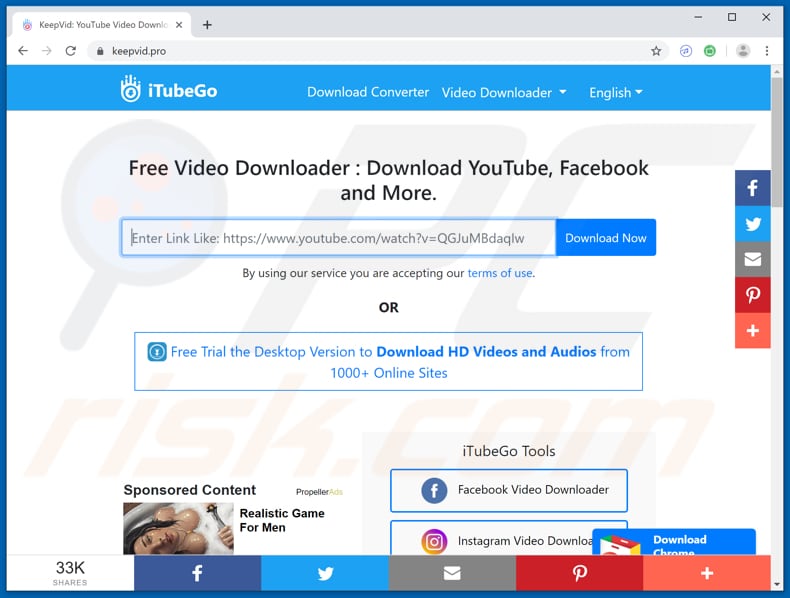The height and width of the screenshot is (598, 790).
Task: Share via Facebook icon in right sidebar
Action: [x=752, y=188]
